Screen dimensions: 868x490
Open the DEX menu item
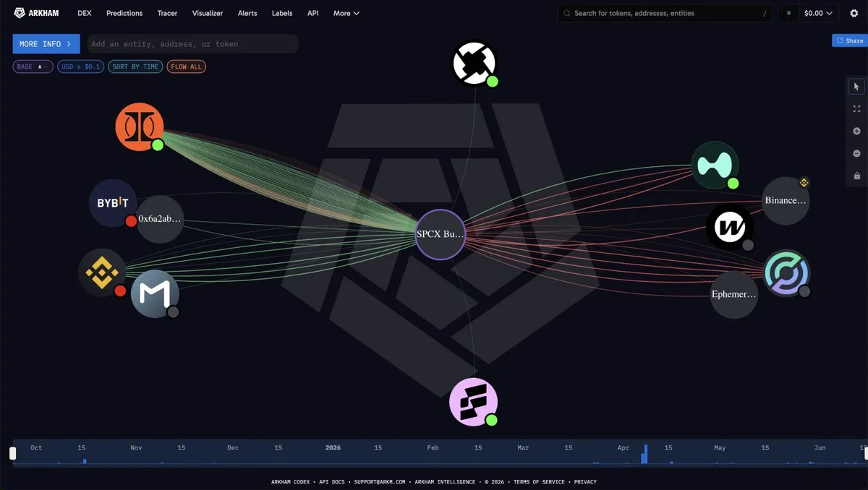tap(85, 13)
